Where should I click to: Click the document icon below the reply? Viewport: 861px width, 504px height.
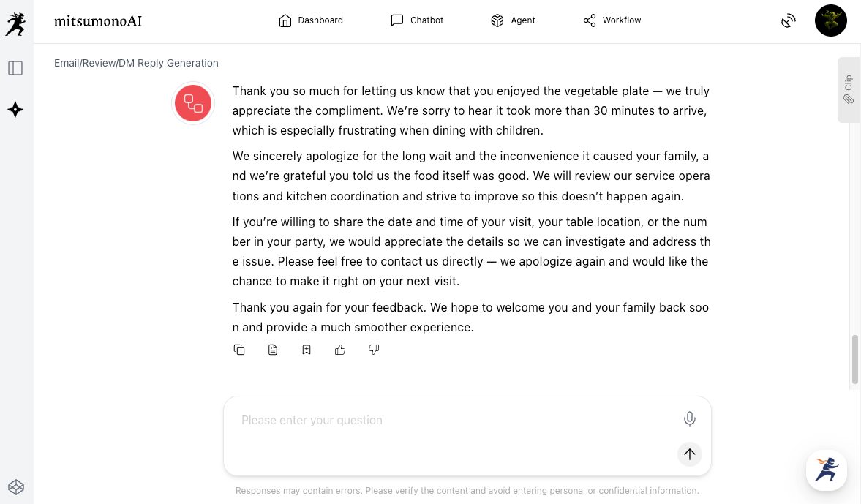273,350
